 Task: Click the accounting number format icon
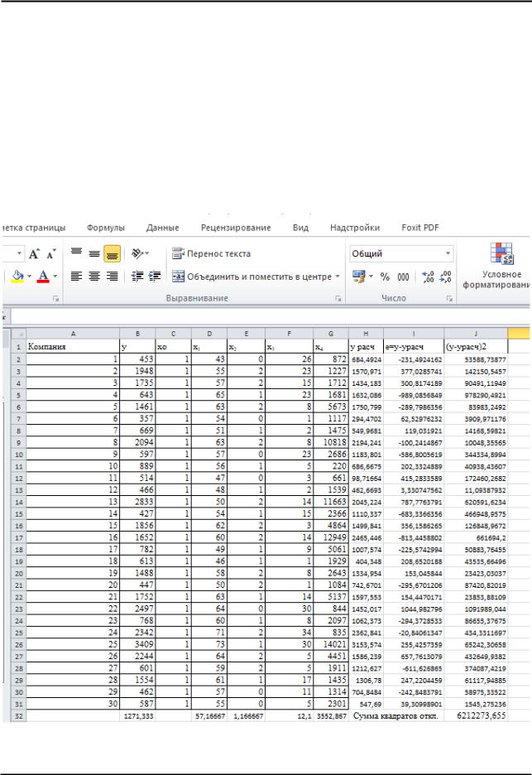(x=358, y=277)
